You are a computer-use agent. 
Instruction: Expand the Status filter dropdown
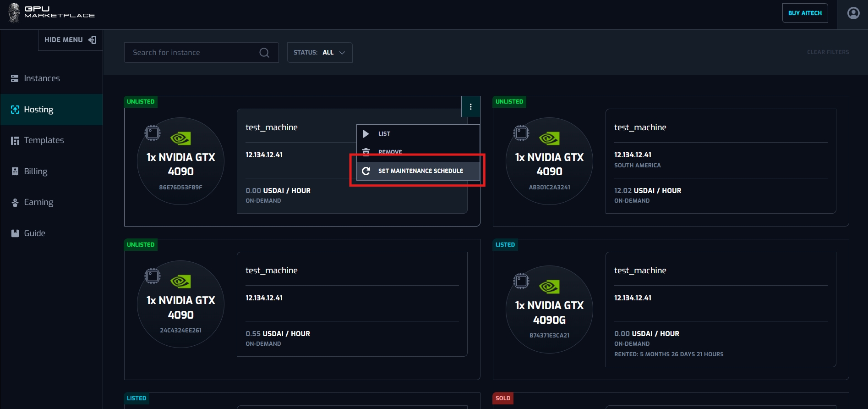tap(319, 53)
